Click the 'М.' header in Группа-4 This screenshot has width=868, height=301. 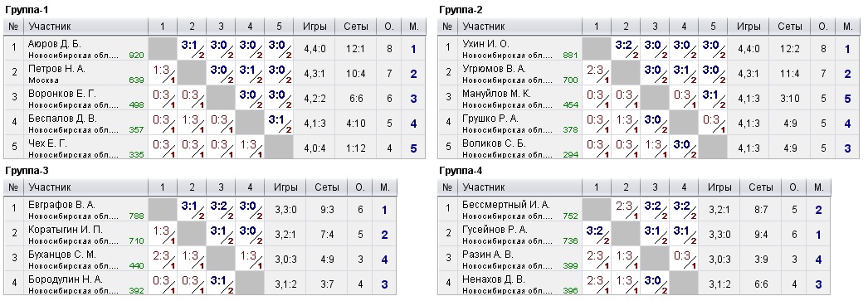[x=818, y=187]
